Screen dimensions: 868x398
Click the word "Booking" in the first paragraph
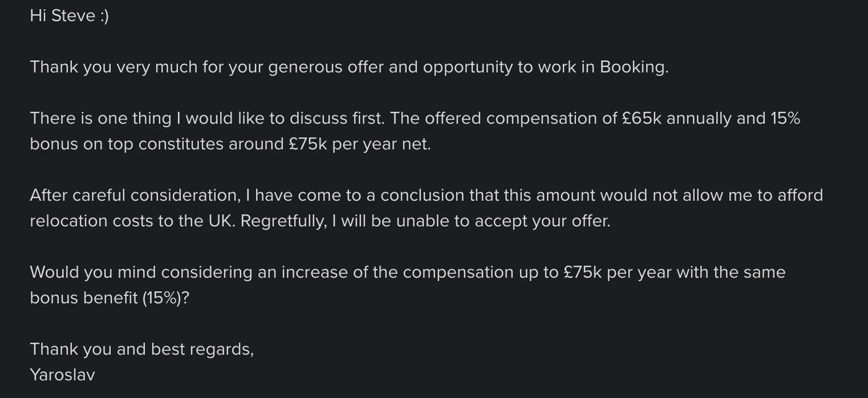pos(633,67)
